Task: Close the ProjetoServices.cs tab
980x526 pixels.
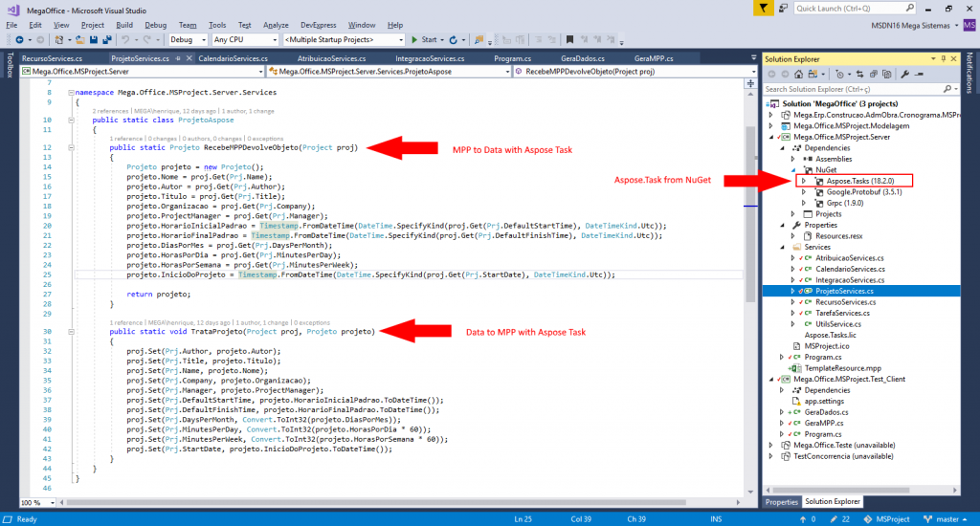Action: pos(189,58)
